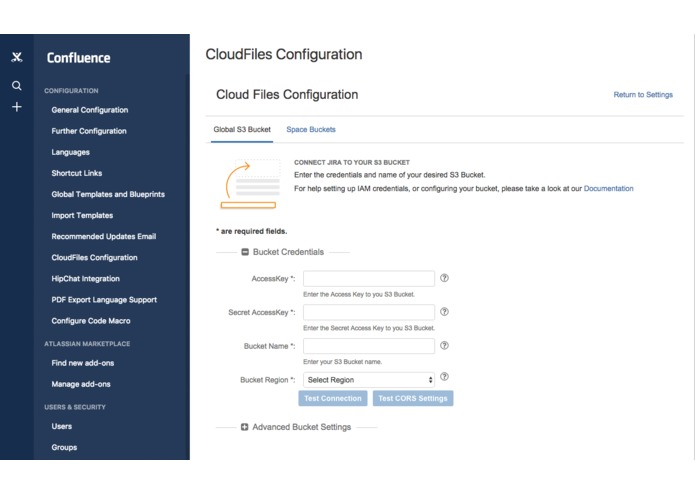Click the plus create icon in sidebar

click(17, 107)
